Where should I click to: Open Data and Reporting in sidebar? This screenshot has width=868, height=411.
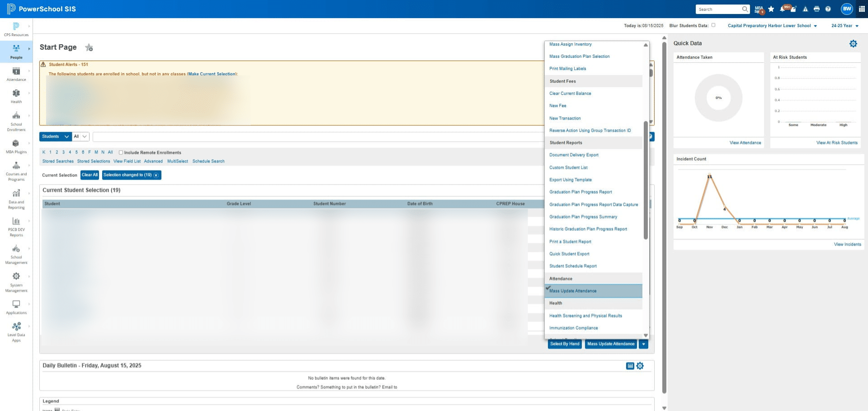coord(16,200)
